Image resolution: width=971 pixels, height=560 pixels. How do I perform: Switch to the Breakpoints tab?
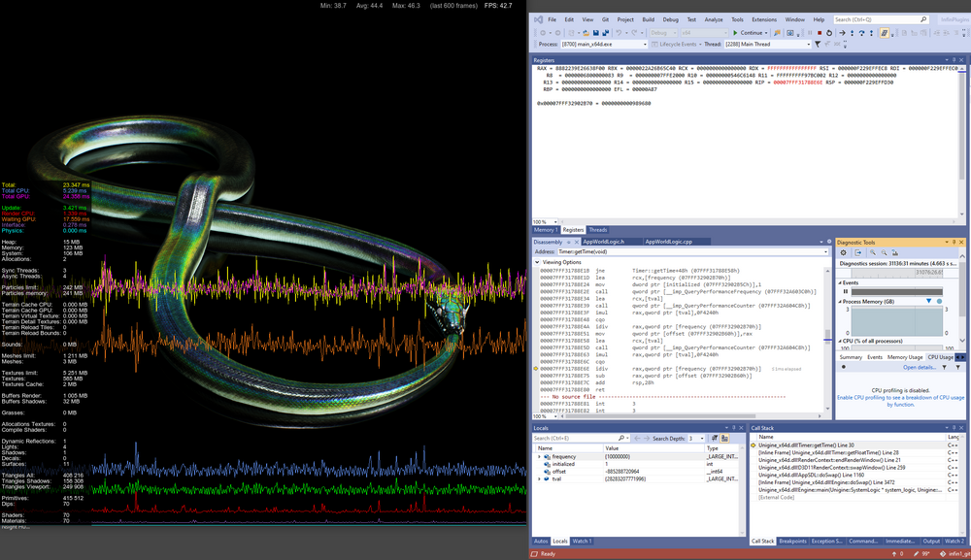(792, 542)
